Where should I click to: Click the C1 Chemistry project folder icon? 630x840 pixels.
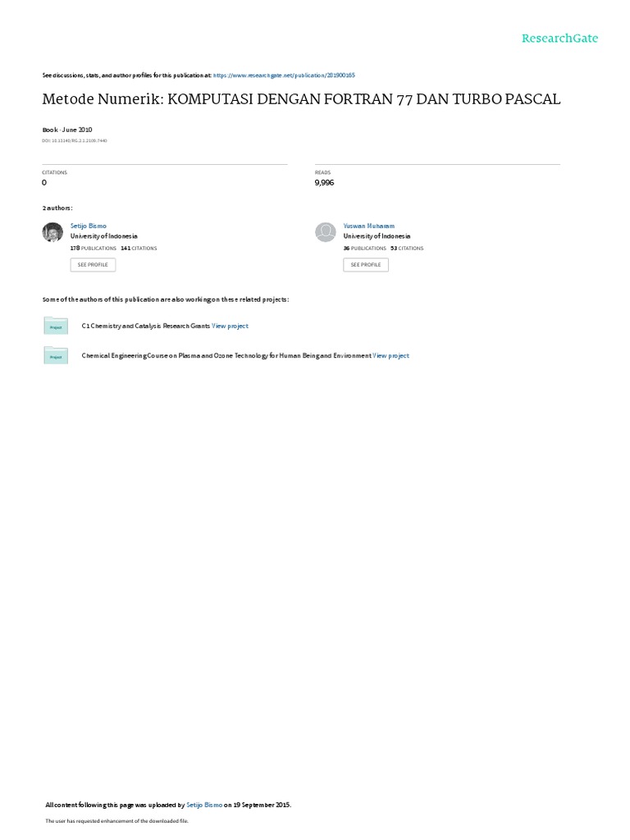(x=56, y=326)
